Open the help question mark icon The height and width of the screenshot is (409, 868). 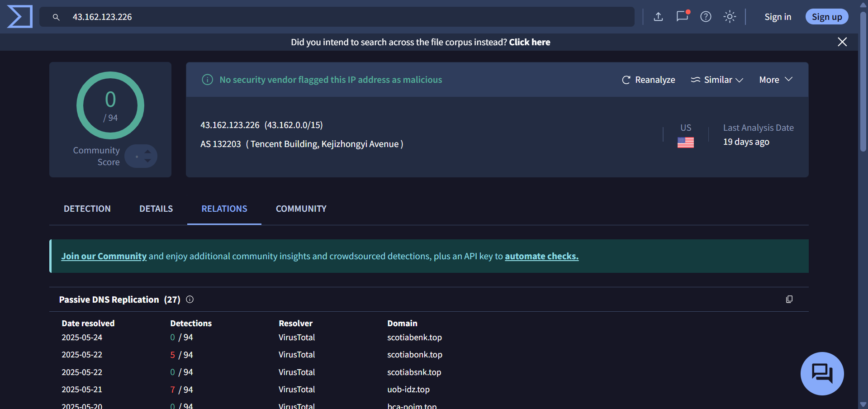(x=705, y=16)
